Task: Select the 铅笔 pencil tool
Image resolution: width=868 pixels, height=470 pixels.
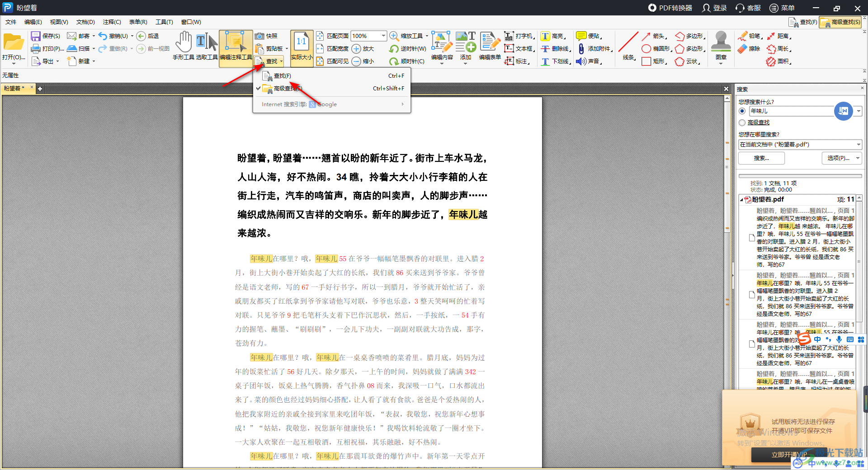Action: (x=750, y=36)
